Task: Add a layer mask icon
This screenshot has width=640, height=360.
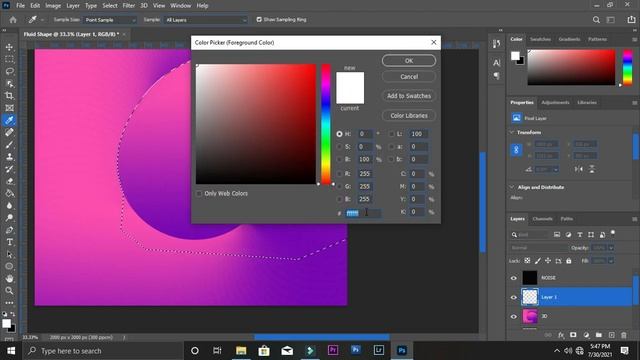Action: [x=573, y=335]
